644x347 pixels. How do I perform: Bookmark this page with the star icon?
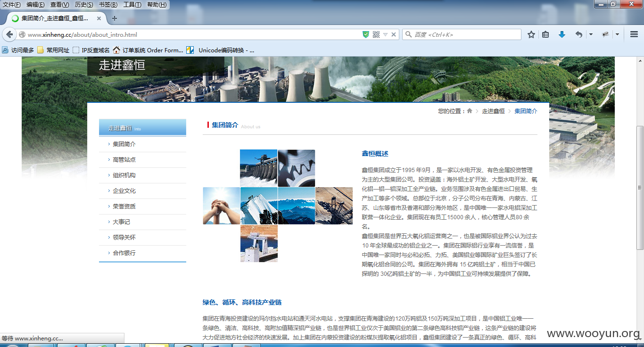pos(531,34)
